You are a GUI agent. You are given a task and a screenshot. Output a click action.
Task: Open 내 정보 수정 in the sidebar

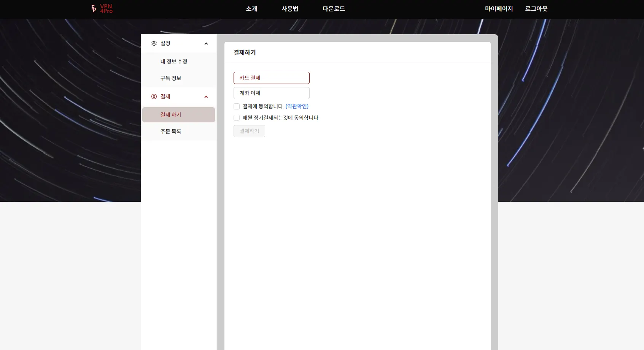(178, 62)
